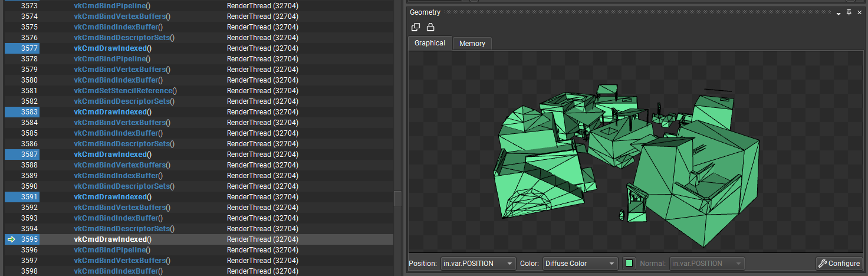The width and height of the screenshot is (868, 276).
Task: Click vkCmdBindPipeline at event 3596
Action: coord(112,250)
